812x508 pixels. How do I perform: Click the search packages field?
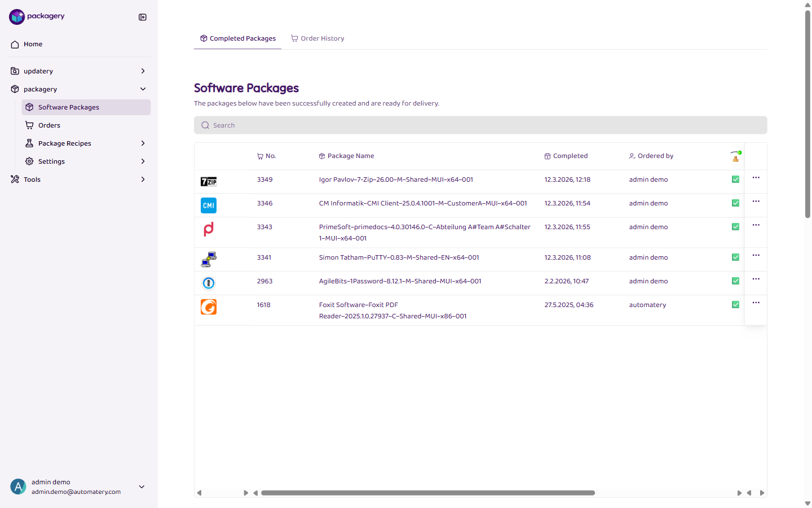pyautogui.click(x=480, y=125)
